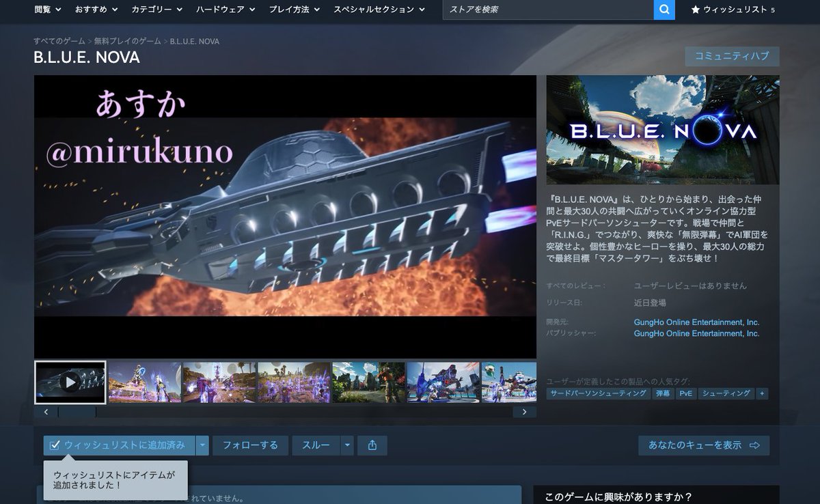
Task: Open the ハードウェア menu
Action: [x=225, y=10]
